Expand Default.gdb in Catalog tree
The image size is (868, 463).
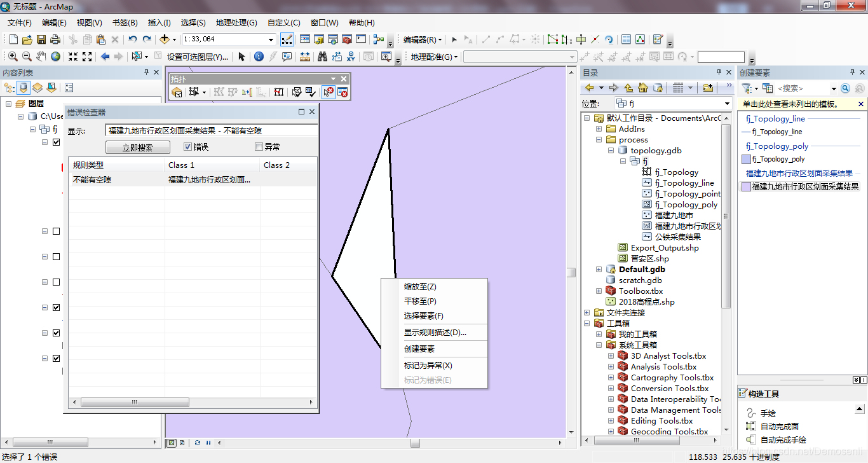[x=599, y=270]
